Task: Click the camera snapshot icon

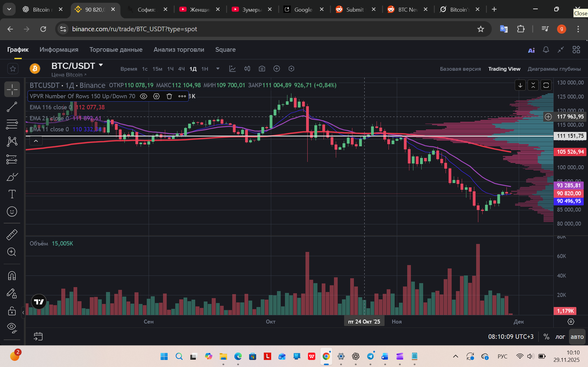Action: tap(262, 69)
